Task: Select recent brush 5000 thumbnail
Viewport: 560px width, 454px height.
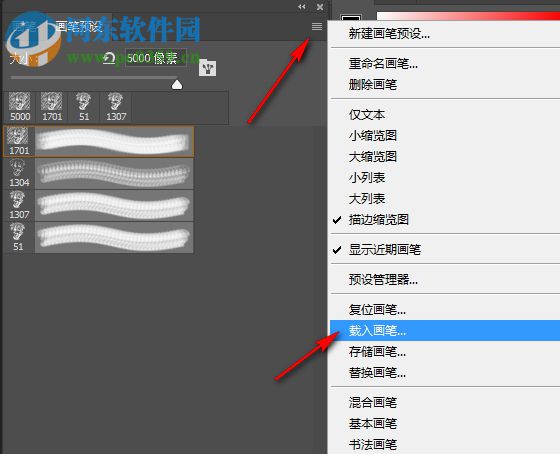Action: 20,107
